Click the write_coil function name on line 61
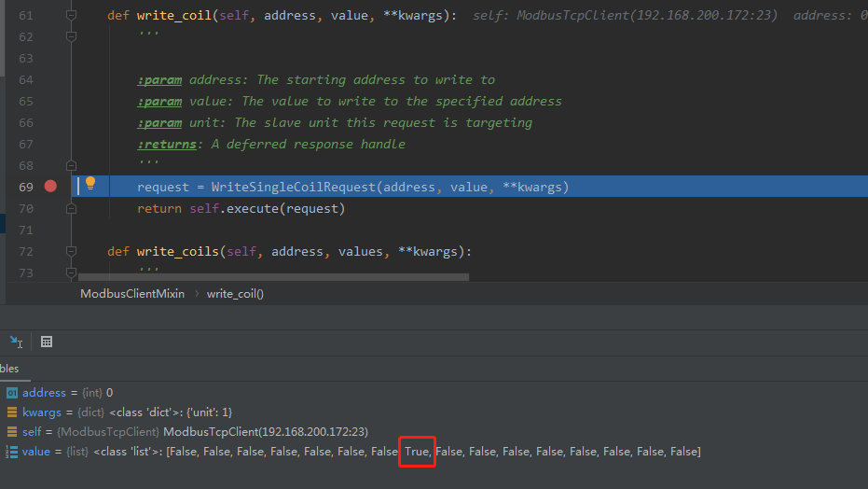 (x=173, y=16)
